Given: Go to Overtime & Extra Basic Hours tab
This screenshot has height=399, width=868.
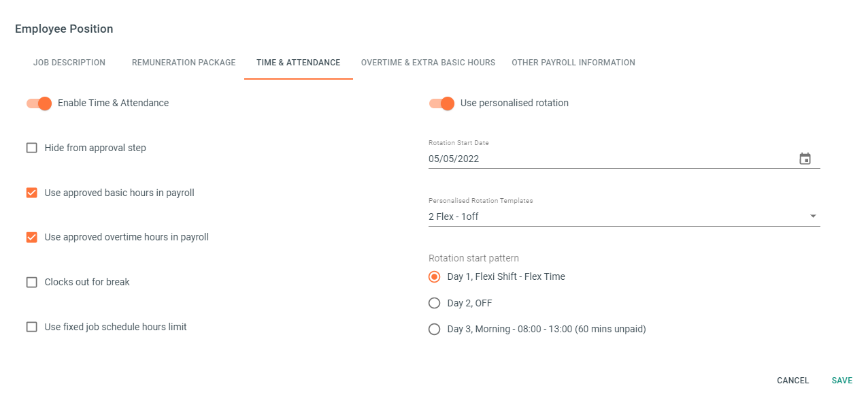Looking at the screenshot, I should click(x=428, y=63).
